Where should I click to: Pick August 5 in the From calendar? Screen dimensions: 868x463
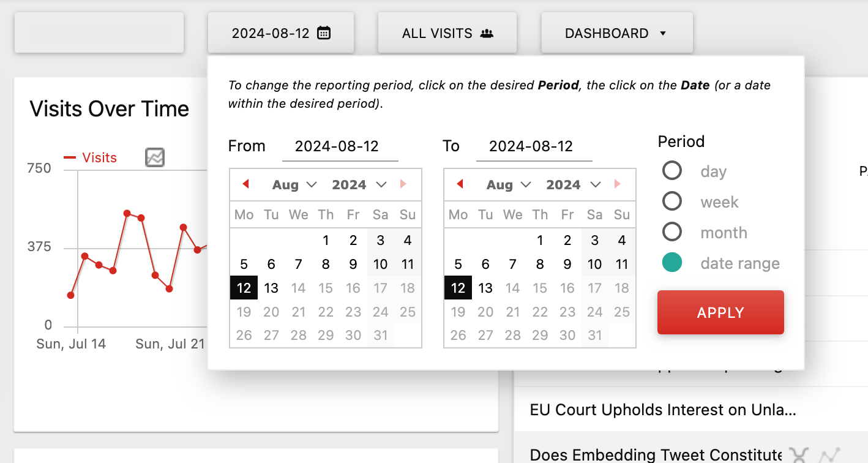(x=244, y=264)
